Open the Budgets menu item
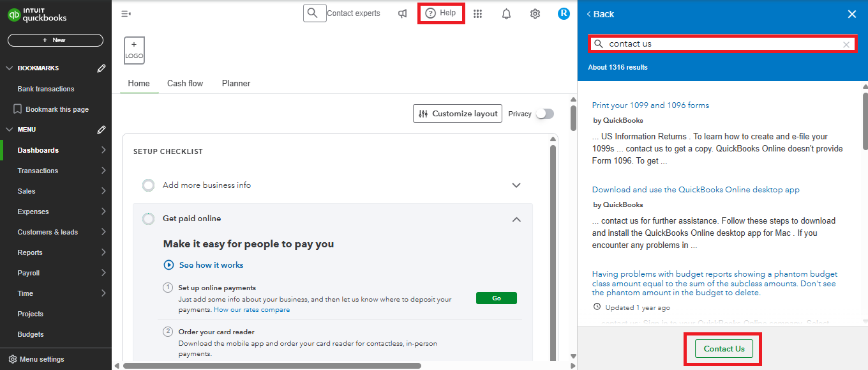Image resolution: width=868 pixels, height=370 pixels. pos(31,334)
